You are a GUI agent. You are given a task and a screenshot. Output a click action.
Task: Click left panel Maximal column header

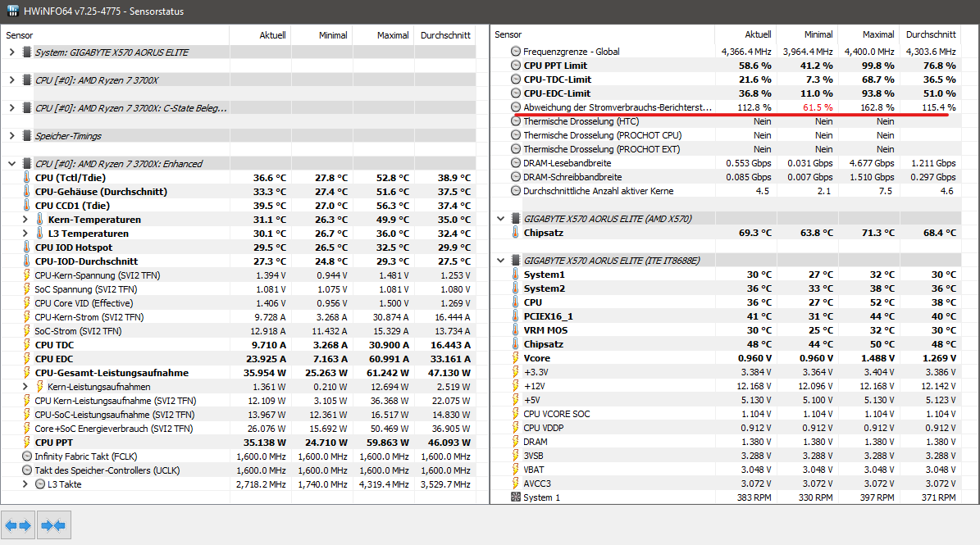383,35
